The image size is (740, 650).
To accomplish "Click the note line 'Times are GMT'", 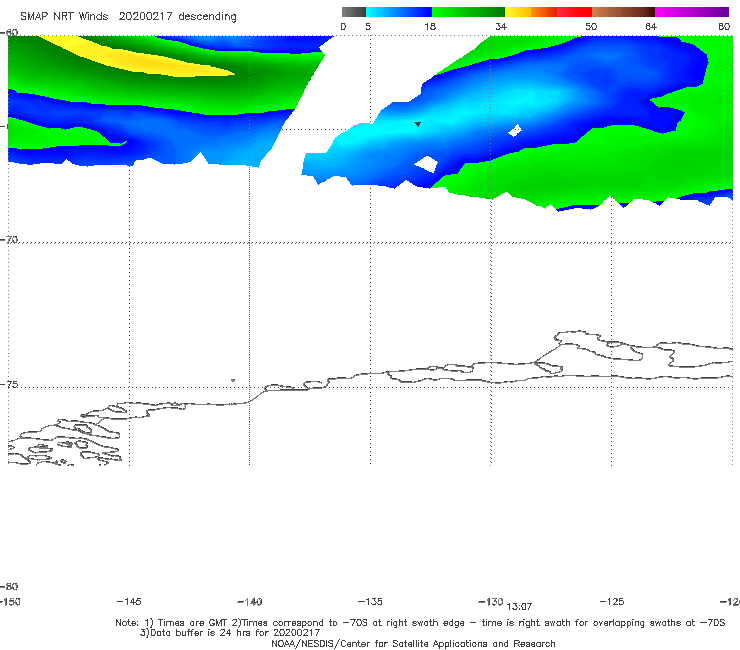I will coord(193,623).
